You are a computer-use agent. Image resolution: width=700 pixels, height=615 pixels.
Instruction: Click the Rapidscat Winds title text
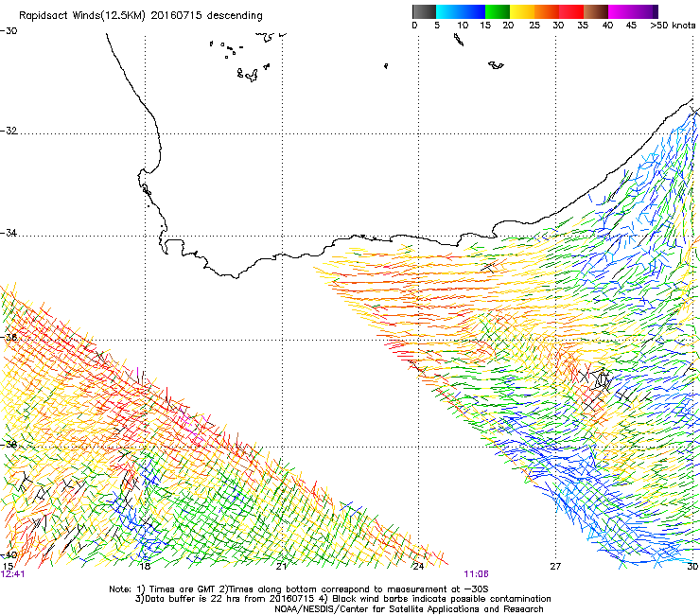(x=141, y=15)
